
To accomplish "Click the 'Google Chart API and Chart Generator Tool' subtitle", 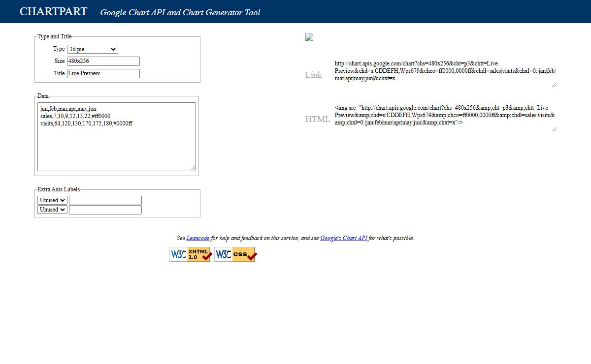I will 180,12.
